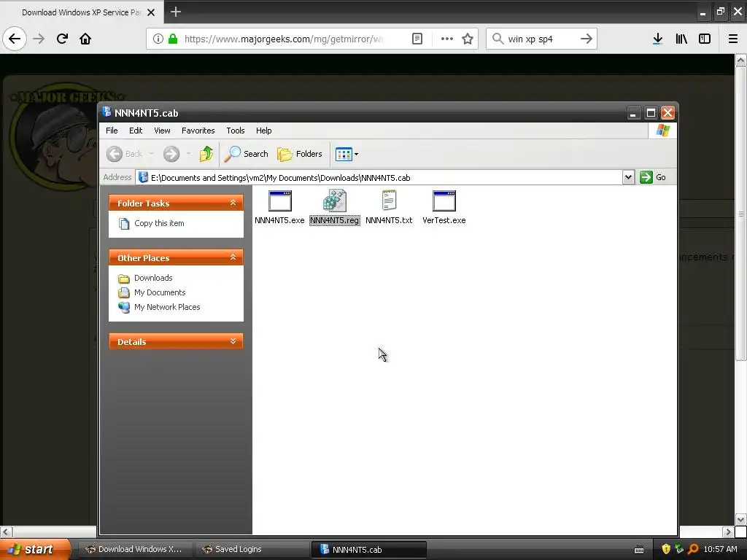Open the Firefox Library menu
Image resolution: width=747 pixels, height=560 pixels.
681,39
